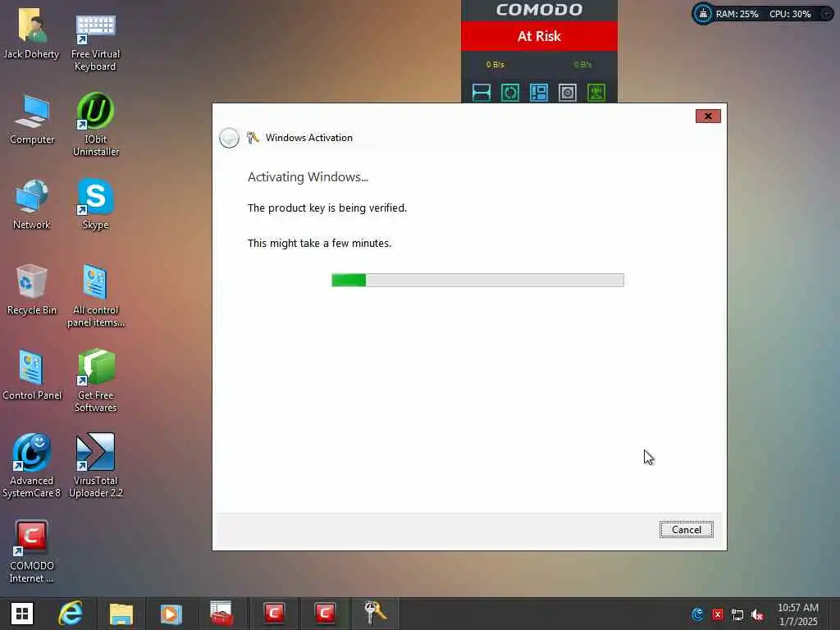Screen dimensions: 840x630
Task: Select Advanced SystemCare 8 shortcut
Action: (32, 466)
